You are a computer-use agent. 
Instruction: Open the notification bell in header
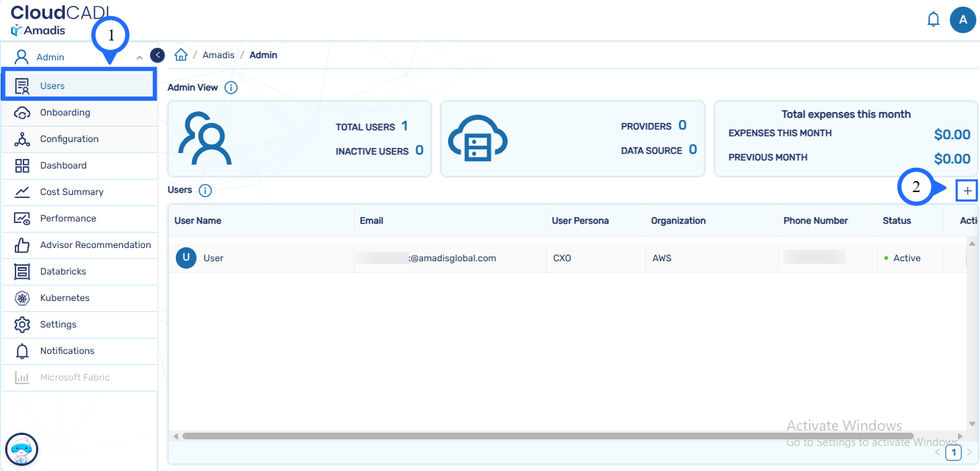coord(933,19)
